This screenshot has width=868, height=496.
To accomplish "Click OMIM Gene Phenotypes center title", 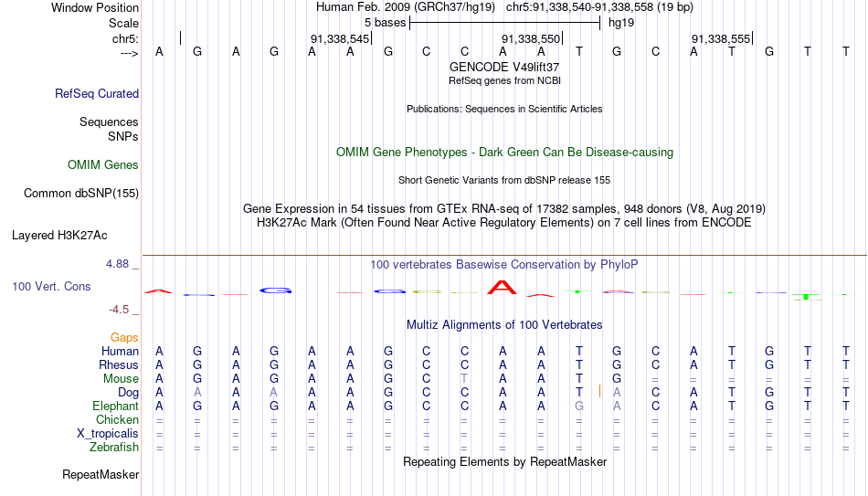I will click(504, 153).
